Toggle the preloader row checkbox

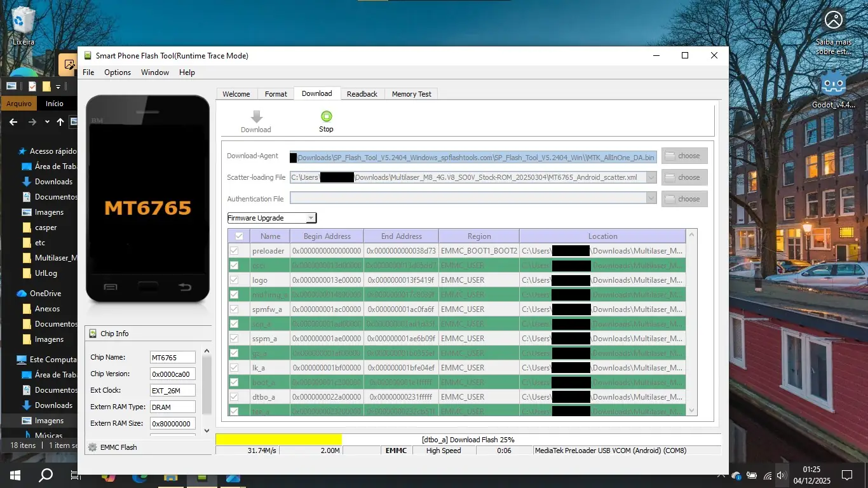234,251
